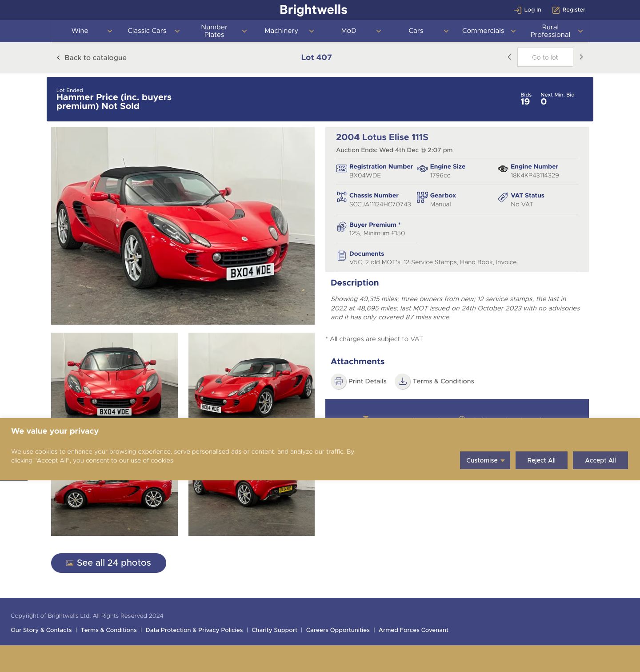Open the Commercials menu item
The image size is (640, 672).
pyautogui.click(x=483, y=31)
